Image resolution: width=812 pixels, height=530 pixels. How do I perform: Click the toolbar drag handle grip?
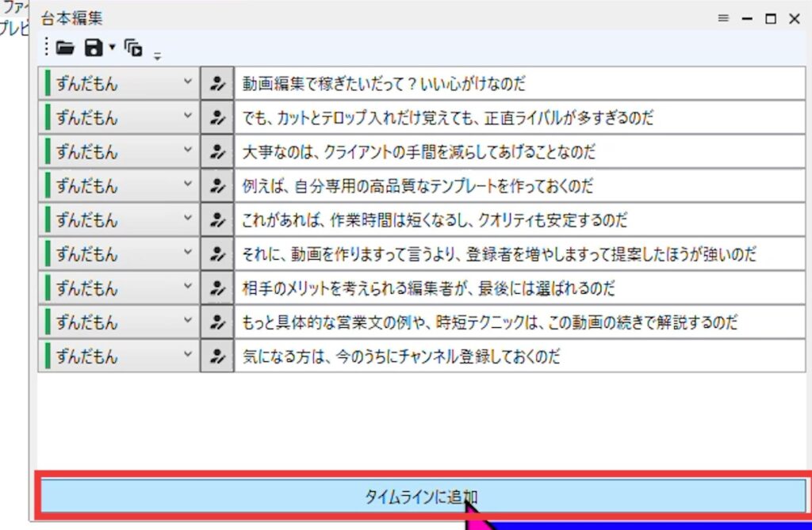(47, 48)
